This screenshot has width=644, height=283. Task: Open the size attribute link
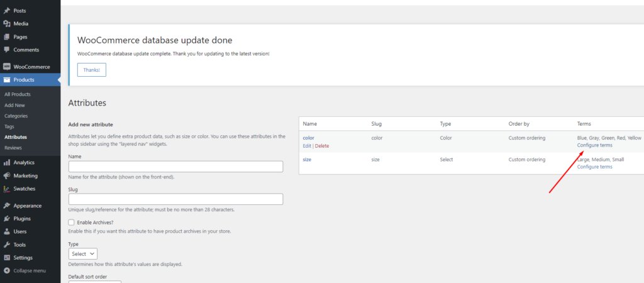[307, 159]
